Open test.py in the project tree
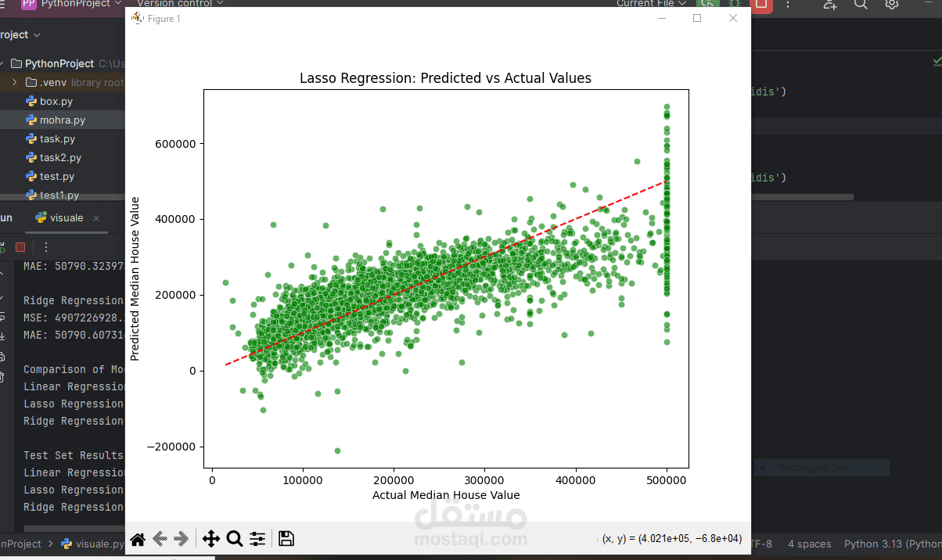The height and width of the screenshot is (560, 942). 57,176
